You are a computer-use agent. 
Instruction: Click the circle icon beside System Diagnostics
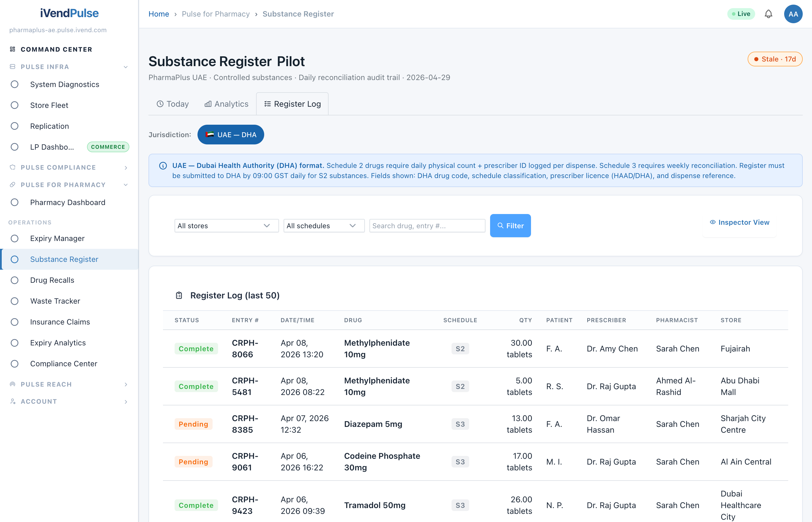click(14, 84)
